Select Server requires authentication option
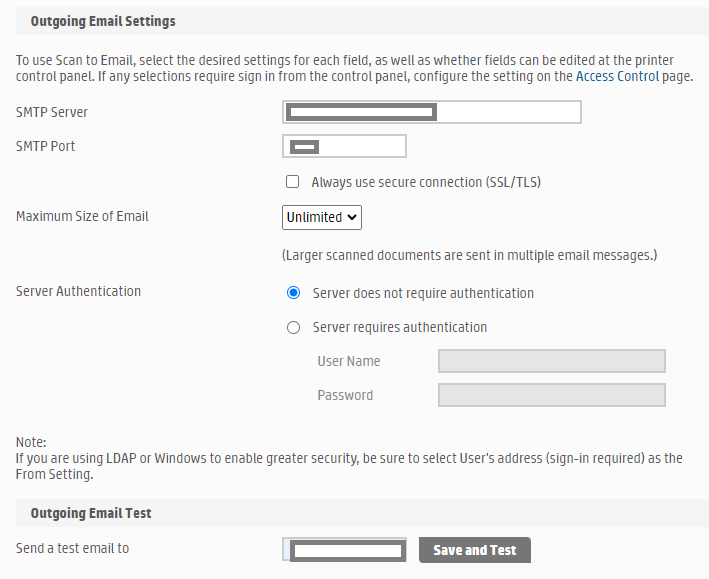Screen dimensions: 709x579 point(293,327)
